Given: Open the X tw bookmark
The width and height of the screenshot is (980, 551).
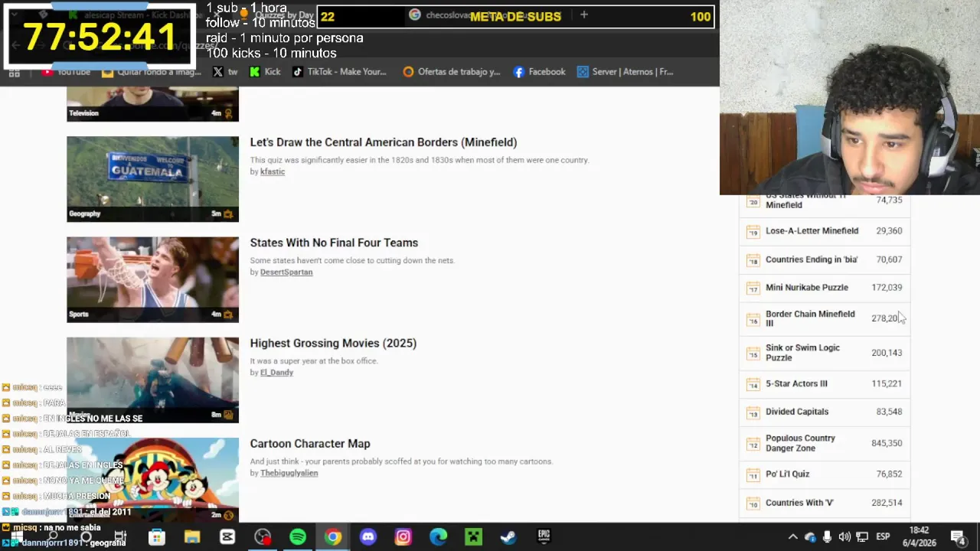Looking at the screenshot, I should click(225, 72).
